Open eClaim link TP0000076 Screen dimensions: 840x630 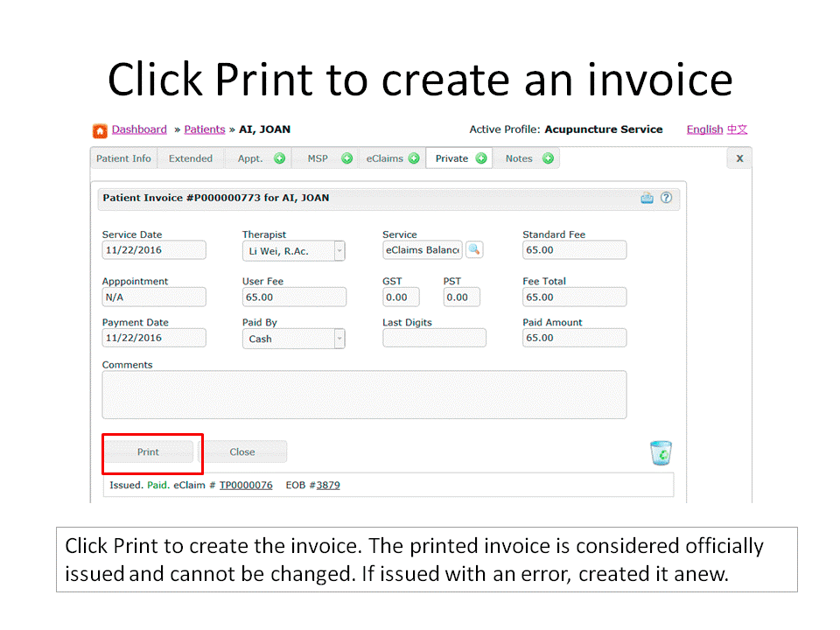click(246, 485)
